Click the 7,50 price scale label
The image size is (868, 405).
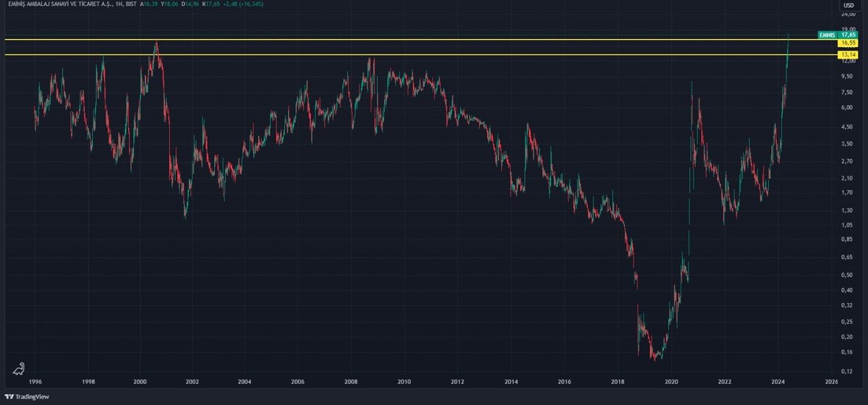[848, 92]
